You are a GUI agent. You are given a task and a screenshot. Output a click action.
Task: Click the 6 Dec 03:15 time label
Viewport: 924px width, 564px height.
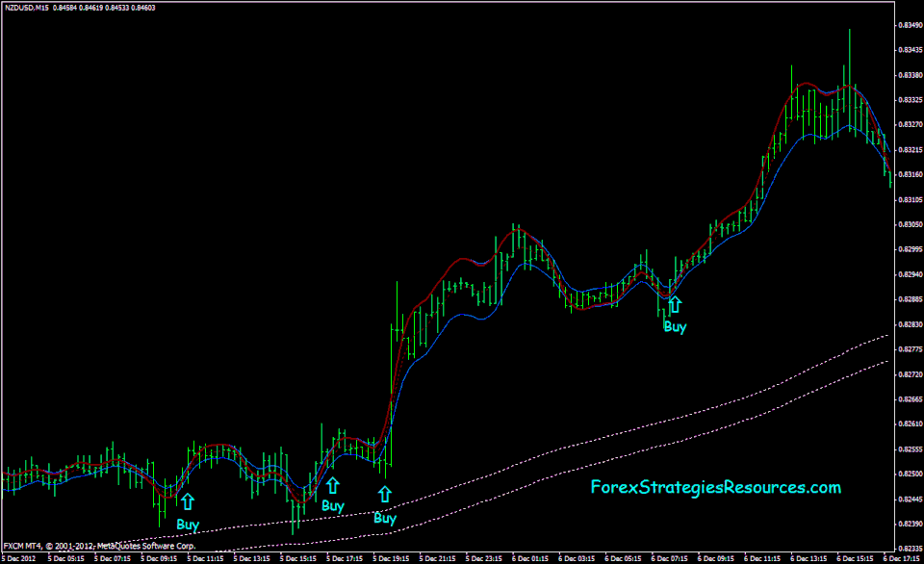pyautogui.click(x=577, y=558)
